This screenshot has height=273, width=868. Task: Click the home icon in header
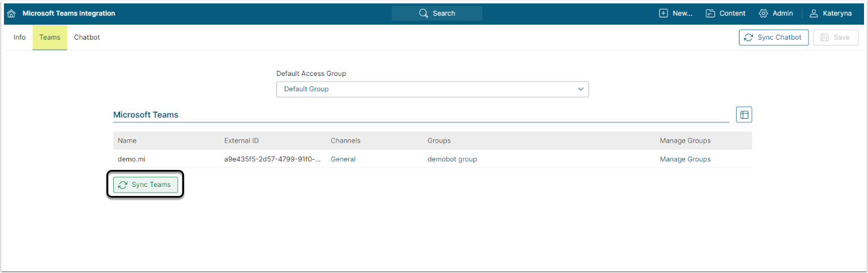click(11, 14)
